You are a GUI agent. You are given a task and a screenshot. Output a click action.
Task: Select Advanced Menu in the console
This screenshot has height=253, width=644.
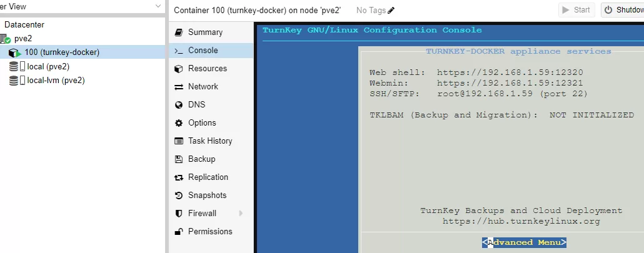click(x=524, y=242)
